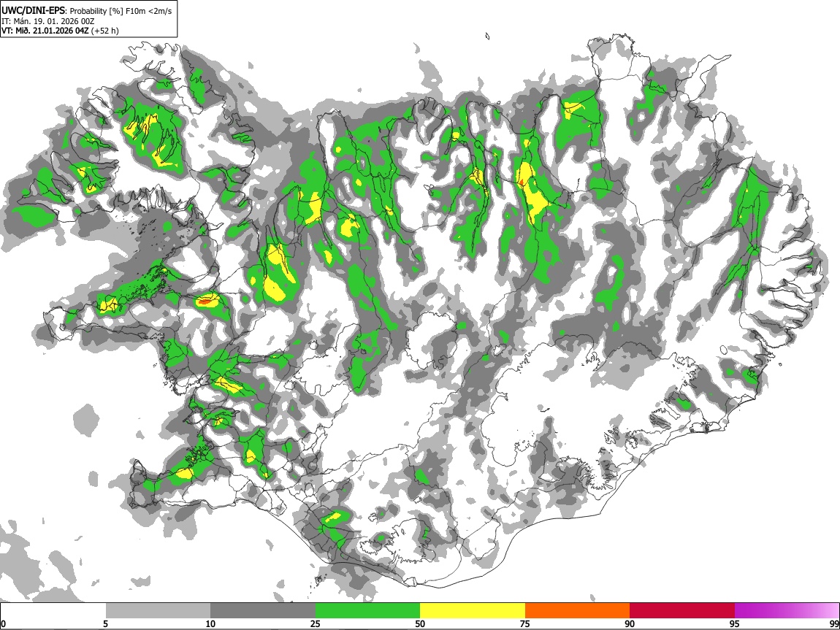Image resolution: width=840 pixels, height=630 pixels.
Task: Click the '95' legend tick label
Action: click(735, 624)
